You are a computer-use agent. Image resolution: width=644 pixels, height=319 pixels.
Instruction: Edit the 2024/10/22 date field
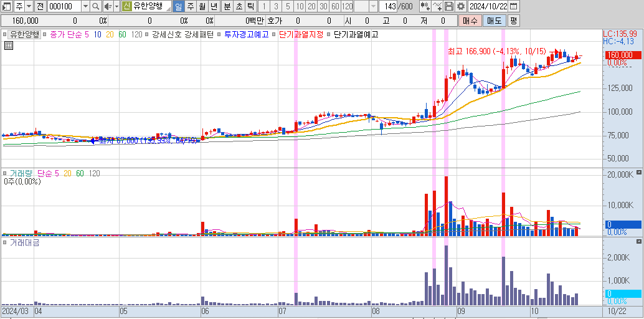click(x=488, y=6)
